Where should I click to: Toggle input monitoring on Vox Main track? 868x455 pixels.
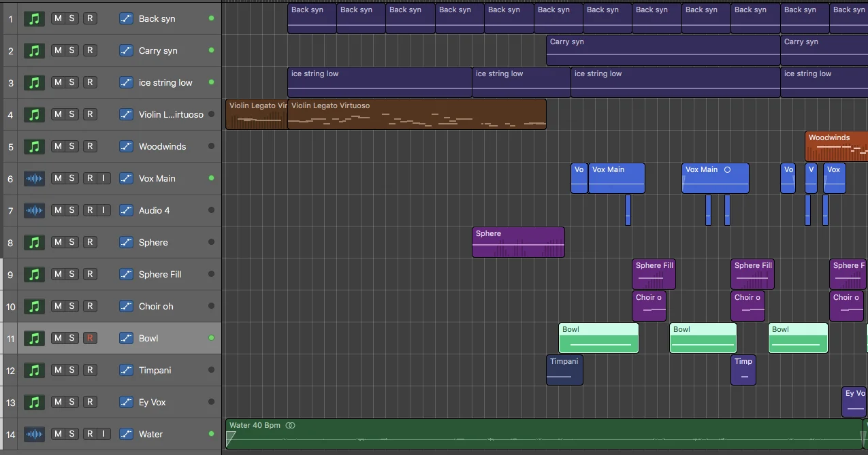103,178
